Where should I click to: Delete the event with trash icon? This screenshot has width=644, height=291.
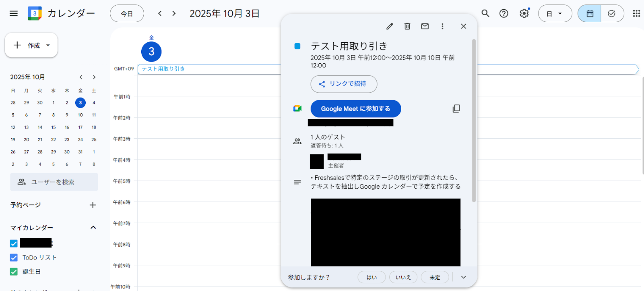407,26
